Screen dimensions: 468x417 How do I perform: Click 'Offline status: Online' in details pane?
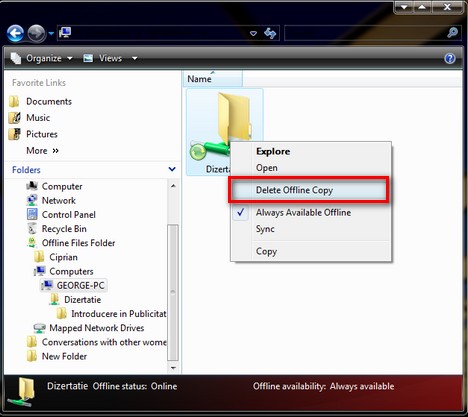point(135,386)
